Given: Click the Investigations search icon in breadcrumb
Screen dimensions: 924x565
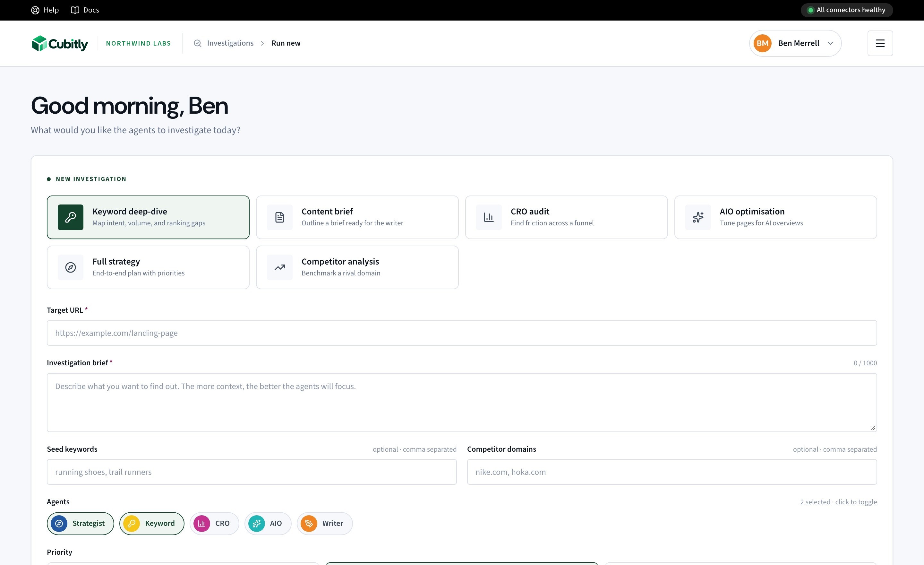Looking at the screenshot, I should point(198,43).
